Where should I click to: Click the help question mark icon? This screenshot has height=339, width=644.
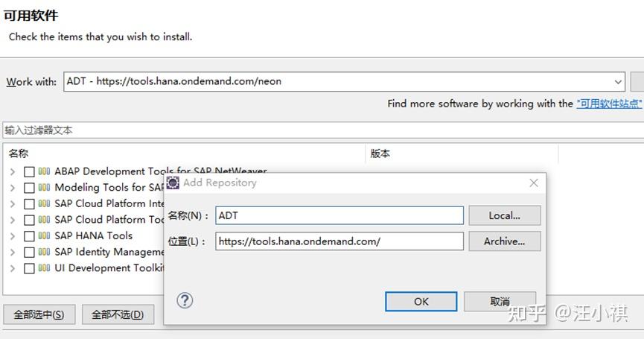[x=185, y=300]
